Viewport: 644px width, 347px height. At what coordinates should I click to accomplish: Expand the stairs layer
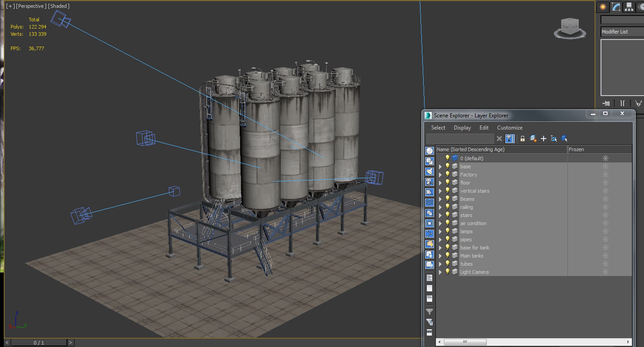pyautogui.click(x=440, y=215)
